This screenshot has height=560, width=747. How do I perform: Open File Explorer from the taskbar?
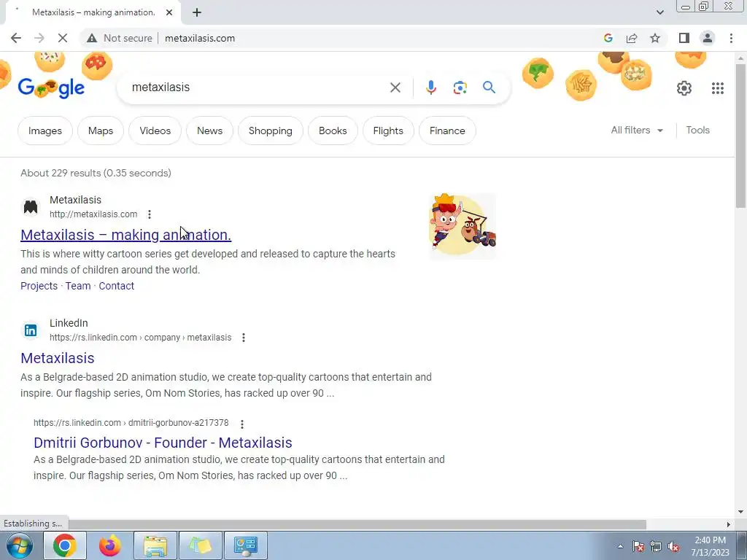[x=155, y=545]
